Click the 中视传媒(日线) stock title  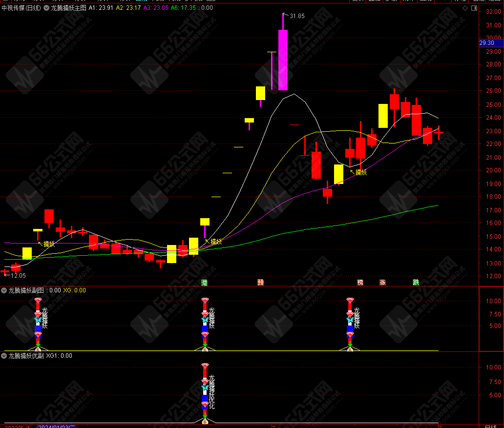(x=21, y=8)
